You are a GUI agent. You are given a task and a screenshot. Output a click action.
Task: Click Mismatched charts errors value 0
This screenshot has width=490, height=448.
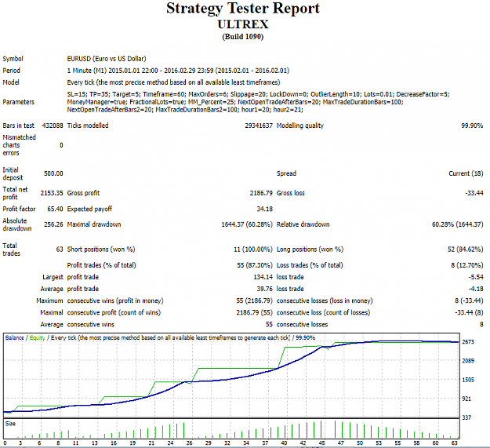click(x=61, y=145)
